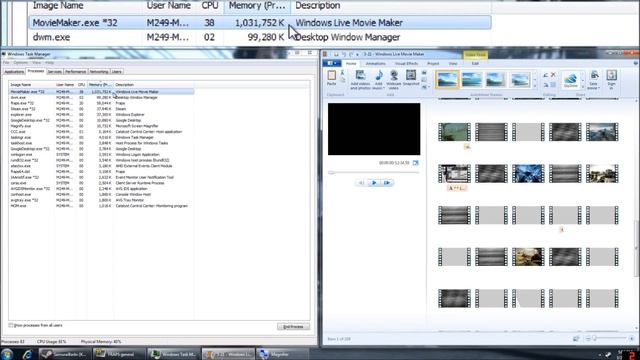Screen dimensions: 640x360
Task: Click the storyboard vertical scrollbar in Movie Maker
Action: point(636,248)
